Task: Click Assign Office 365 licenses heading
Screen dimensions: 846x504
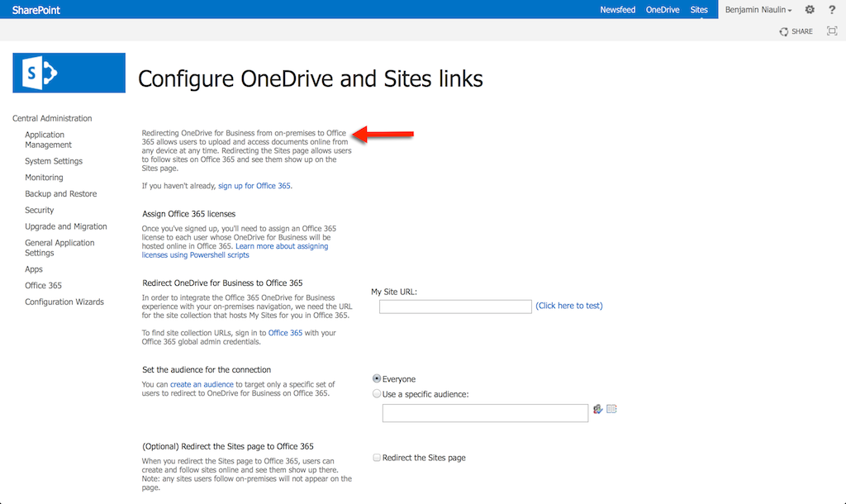Action: click(x=189, y=214)
